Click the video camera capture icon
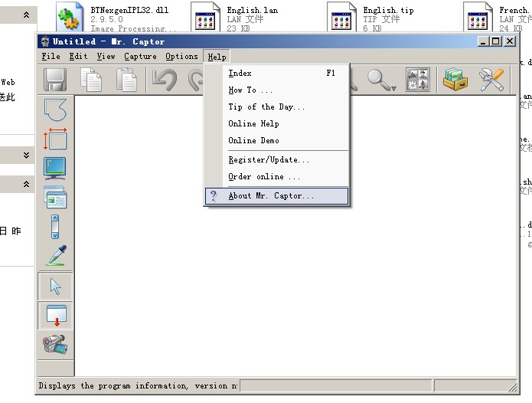 pyautogui.click(x=55, y=344)
